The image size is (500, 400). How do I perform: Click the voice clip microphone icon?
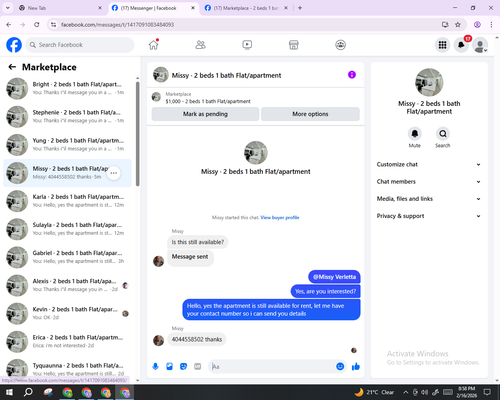pyautogui.click(x=155, y=367)
